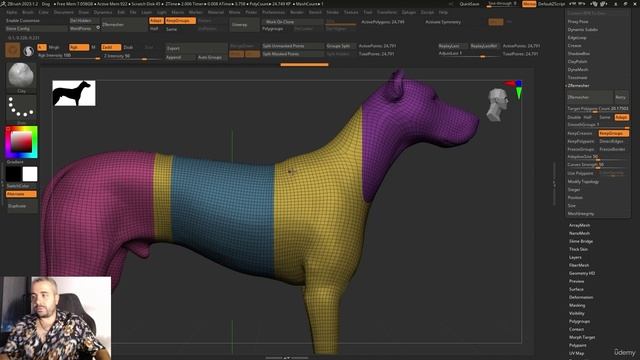The height and width of the screenshot is (360, 640).
Task: Expand the Polygroups subpalette
Action: point(580,321)
